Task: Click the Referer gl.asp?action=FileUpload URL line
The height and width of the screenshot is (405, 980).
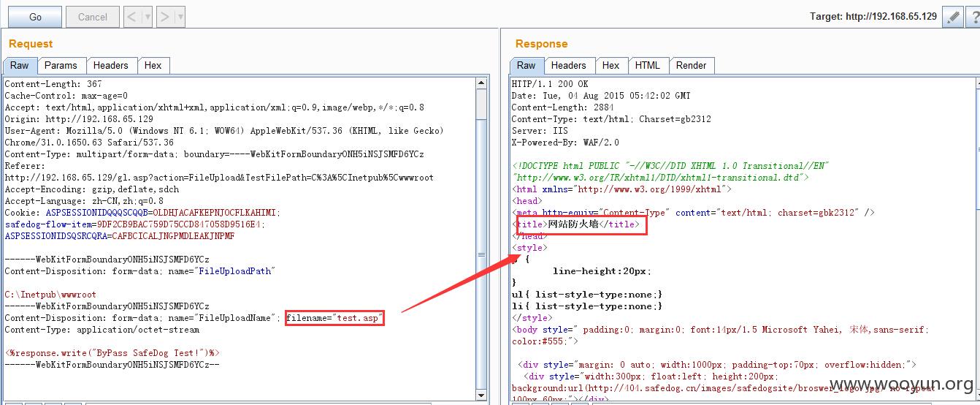Action: pyautogui.click(x=219, y=178)
